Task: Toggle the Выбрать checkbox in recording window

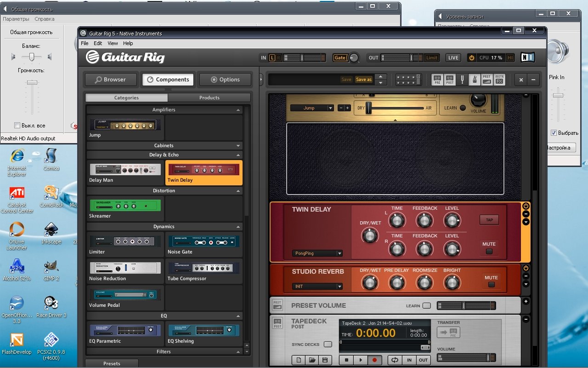Action: click(x=554, y=133)
